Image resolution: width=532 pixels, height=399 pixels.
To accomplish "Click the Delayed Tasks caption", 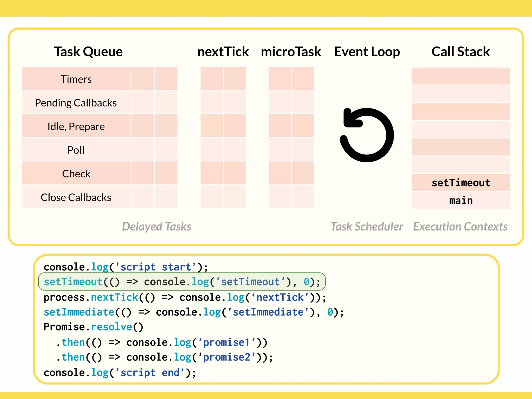I will click(x=157, y=227).
